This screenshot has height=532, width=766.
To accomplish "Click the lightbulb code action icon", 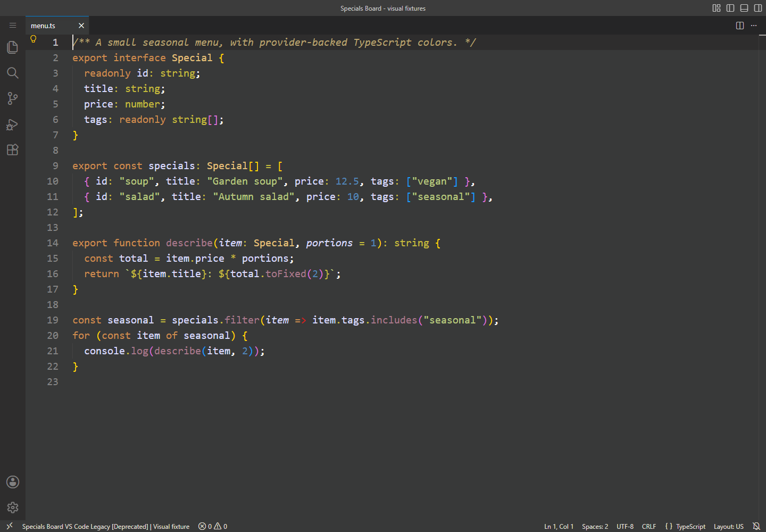I will (x=34, y=39).
